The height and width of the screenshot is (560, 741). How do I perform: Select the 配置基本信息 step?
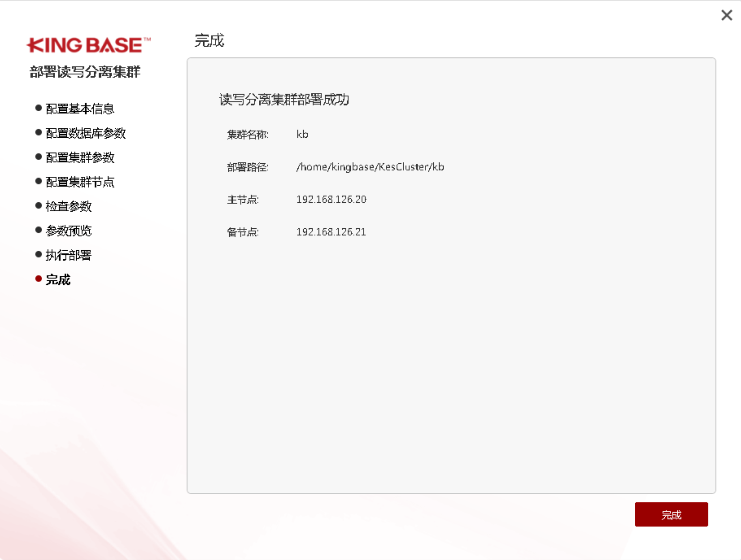(x=80, y=109)
